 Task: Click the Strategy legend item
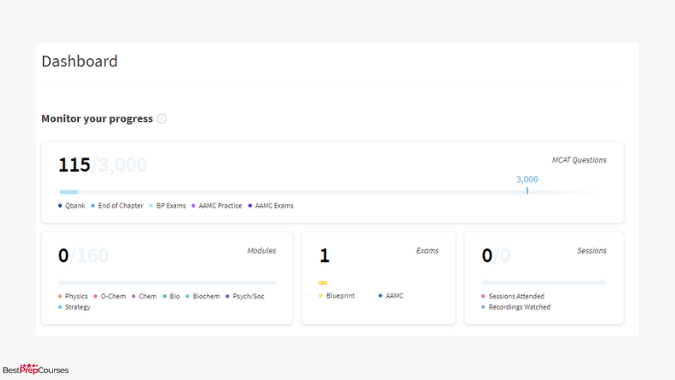point(74,307)
